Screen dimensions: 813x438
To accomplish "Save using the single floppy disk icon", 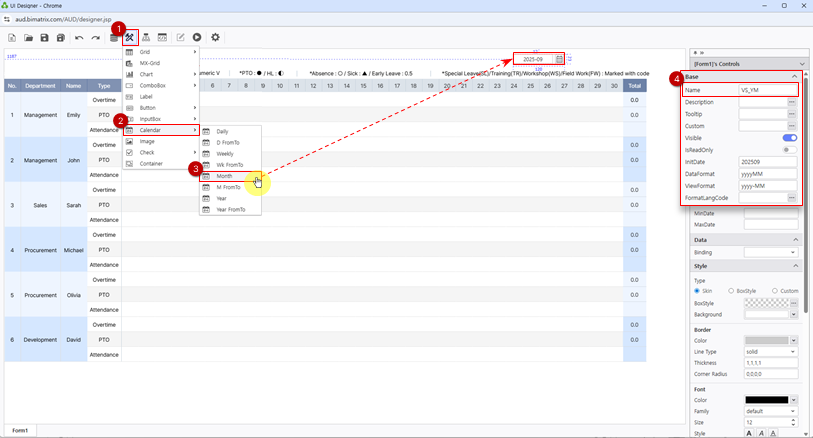I will click(x=45, y=37).
